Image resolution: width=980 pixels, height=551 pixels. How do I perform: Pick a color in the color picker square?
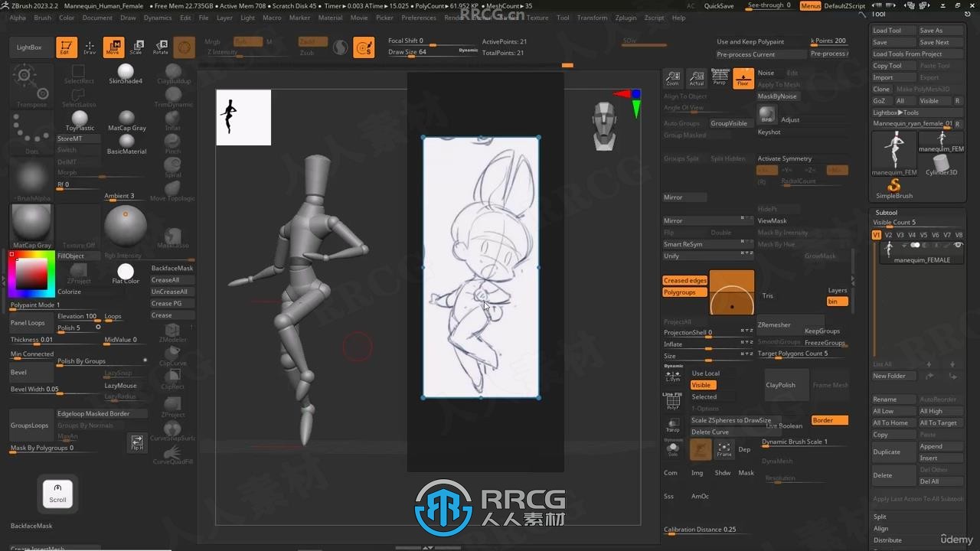pyautogui.click(x=31, y=274)
